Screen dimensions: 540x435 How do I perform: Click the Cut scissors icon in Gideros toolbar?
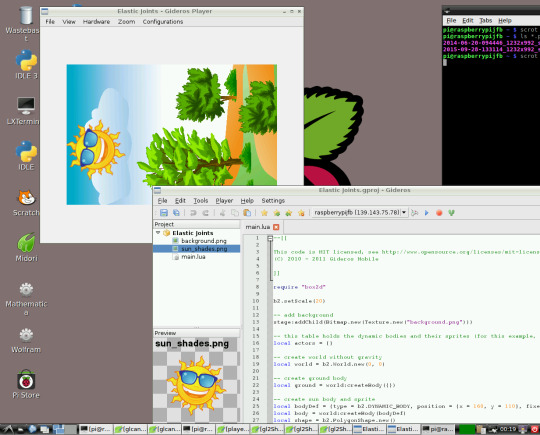(222, 213)
